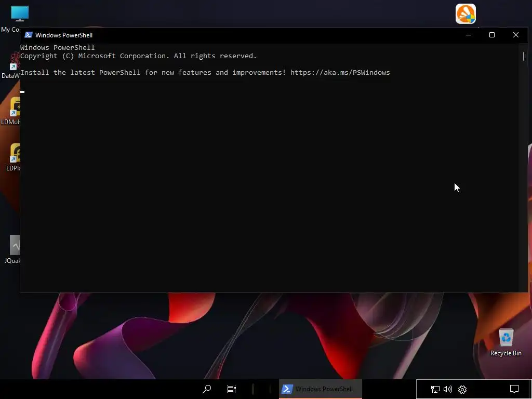Close the Windows PowerShell window
Viewport: 532px width, 399px height.
516,35
